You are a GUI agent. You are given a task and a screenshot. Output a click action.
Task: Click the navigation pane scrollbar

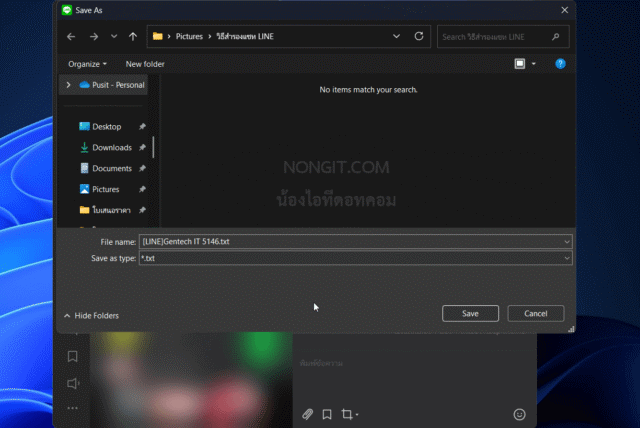click(x=153, y=147)
